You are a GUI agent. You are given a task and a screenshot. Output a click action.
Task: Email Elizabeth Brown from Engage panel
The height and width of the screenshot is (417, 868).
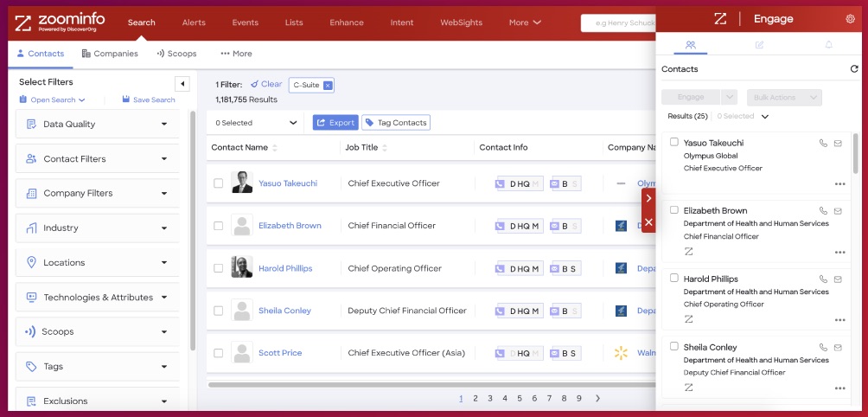(838, 211)
